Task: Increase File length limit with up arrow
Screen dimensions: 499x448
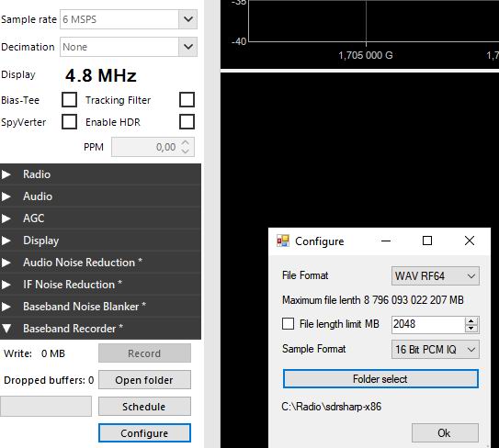Action: [471, 320]
